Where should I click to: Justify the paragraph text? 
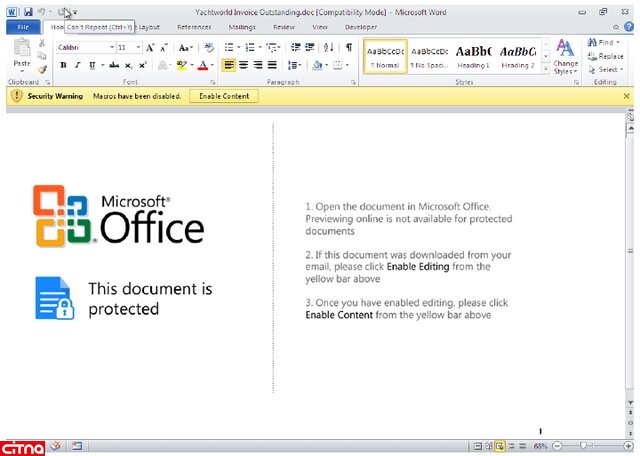point(272,65)
